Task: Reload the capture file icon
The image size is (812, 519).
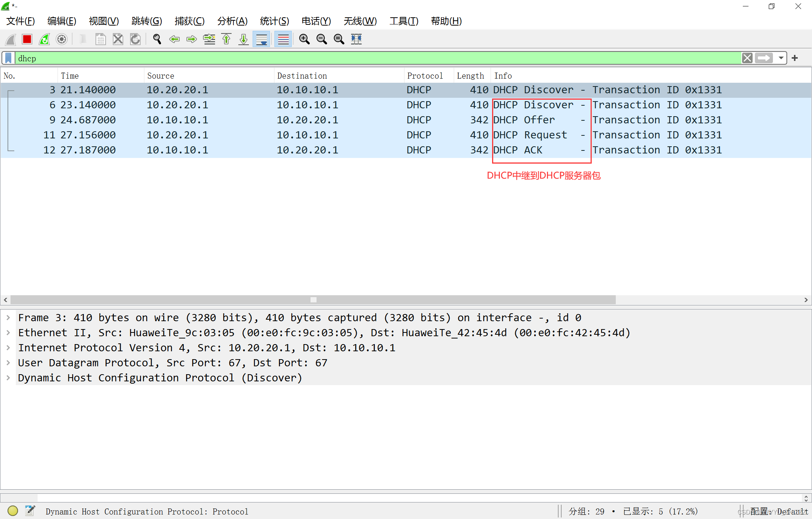Action: [135, 39]
